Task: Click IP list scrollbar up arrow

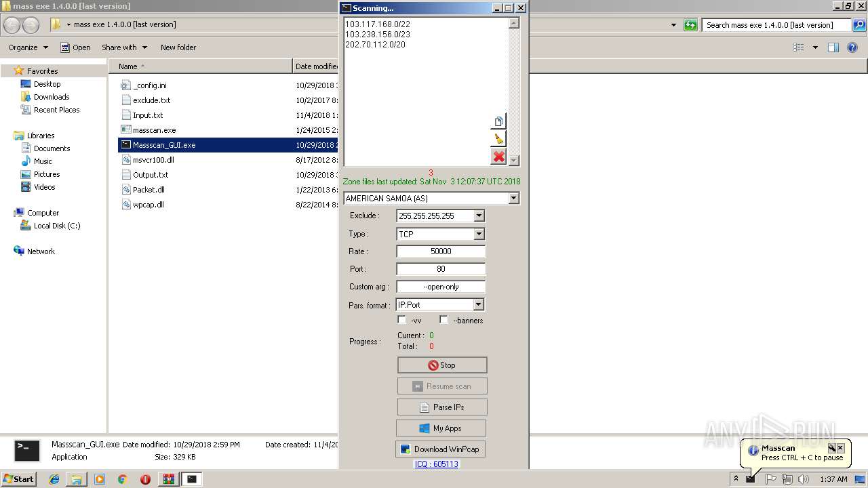Action: [x=514, y=24]
